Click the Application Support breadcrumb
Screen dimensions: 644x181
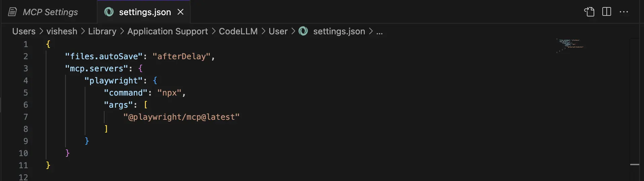167,31
